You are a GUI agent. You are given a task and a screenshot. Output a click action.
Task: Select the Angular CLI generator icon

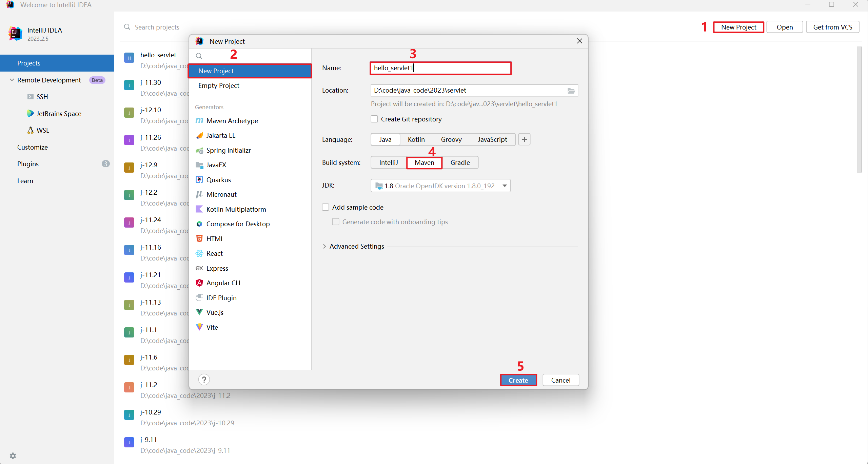199,283
